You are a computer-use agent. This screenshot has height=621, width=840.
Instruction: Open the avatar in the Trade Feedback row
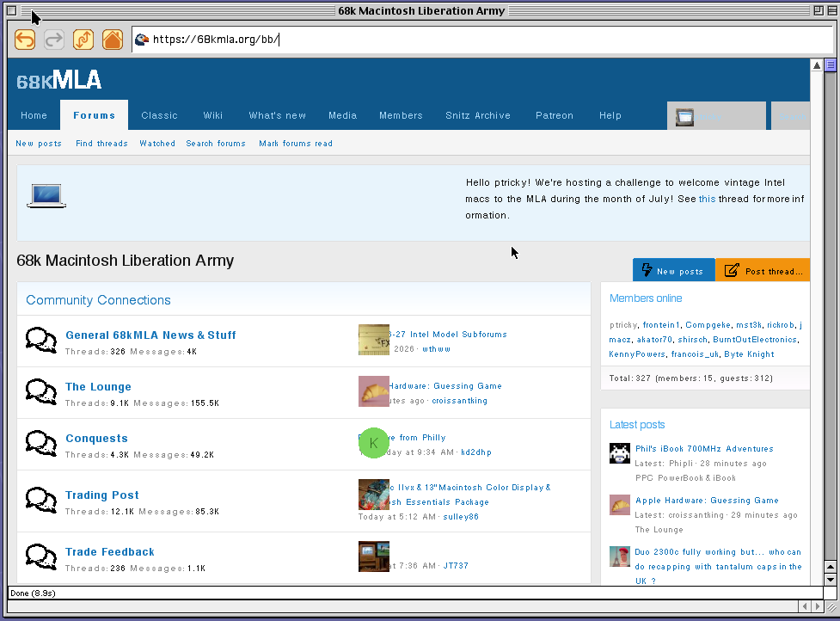[x=374, y=556]
